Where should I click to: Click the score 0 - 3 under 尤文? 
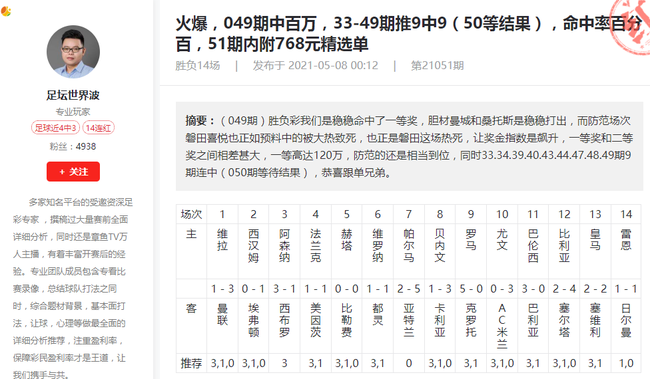tap(502, 289)
